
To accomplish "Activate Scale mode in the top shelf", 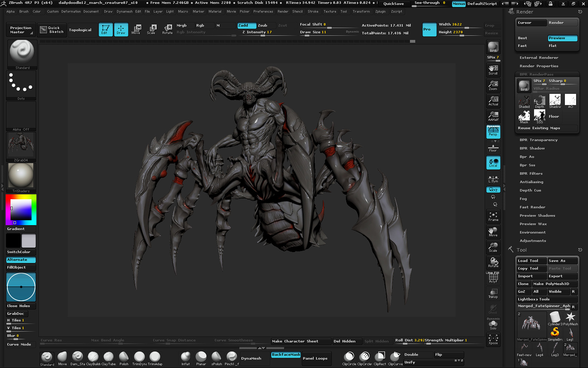I will 151,29.
